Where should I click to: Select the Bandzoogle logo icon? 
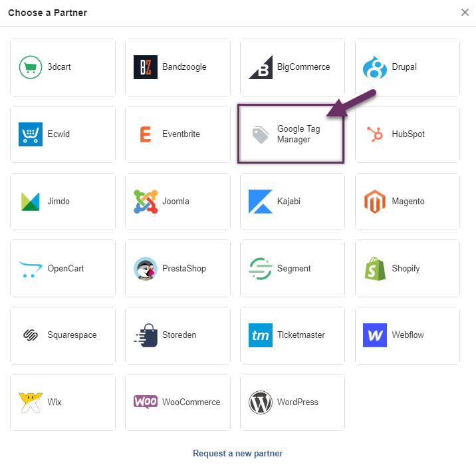146,67
